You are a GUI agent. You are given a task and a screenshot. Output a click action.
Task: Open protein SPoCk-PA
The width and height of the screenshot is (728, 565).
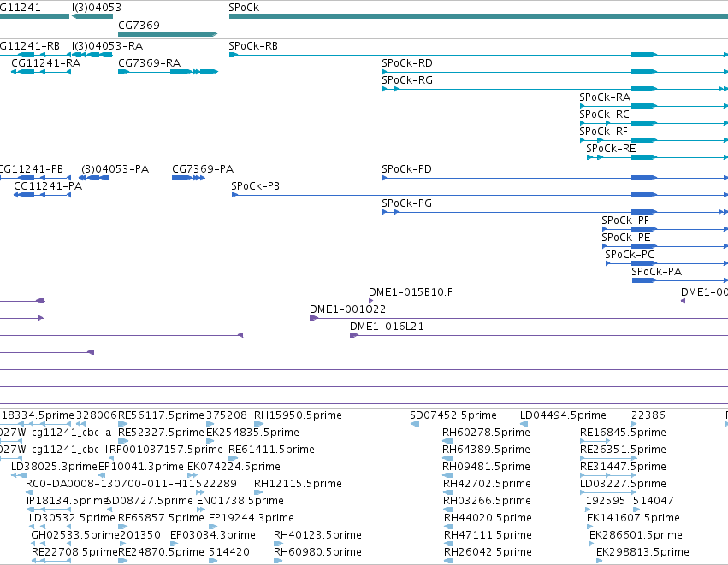click(680, 280)
